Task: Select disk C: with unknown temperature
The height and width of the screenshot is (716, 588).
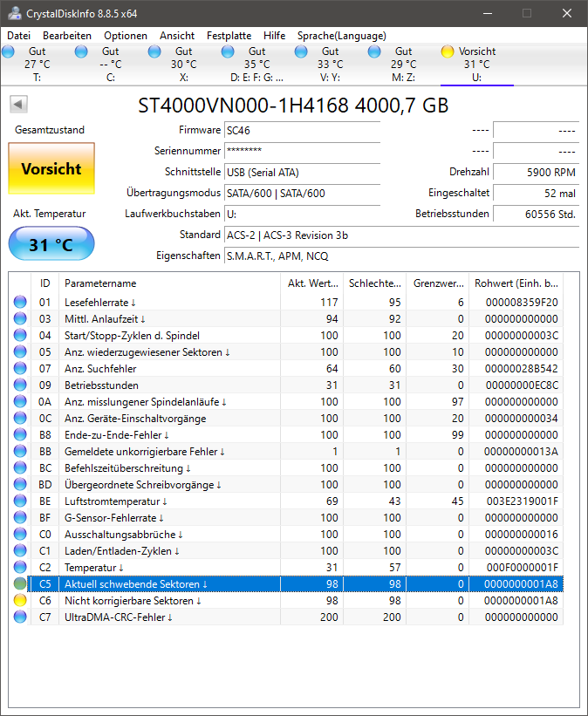Action: tap(111, 65)
